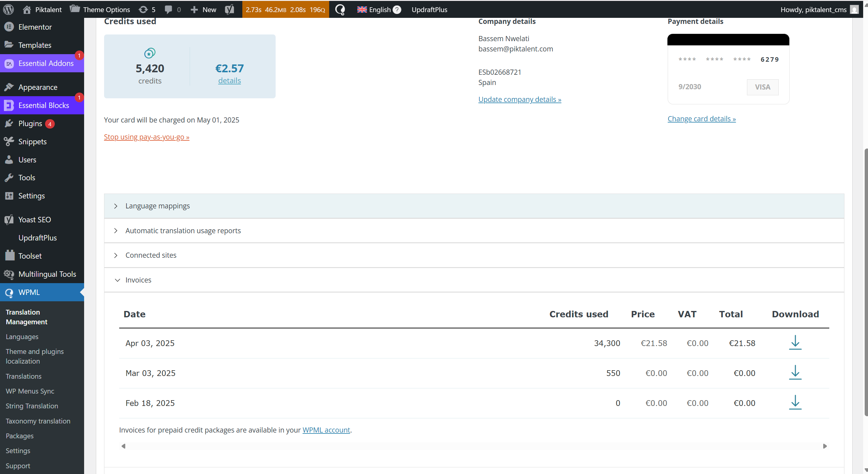The width and height of the screenshot is (868, 474).
Task: Open the updates icon showing 5
Action: tap(147, 9)
